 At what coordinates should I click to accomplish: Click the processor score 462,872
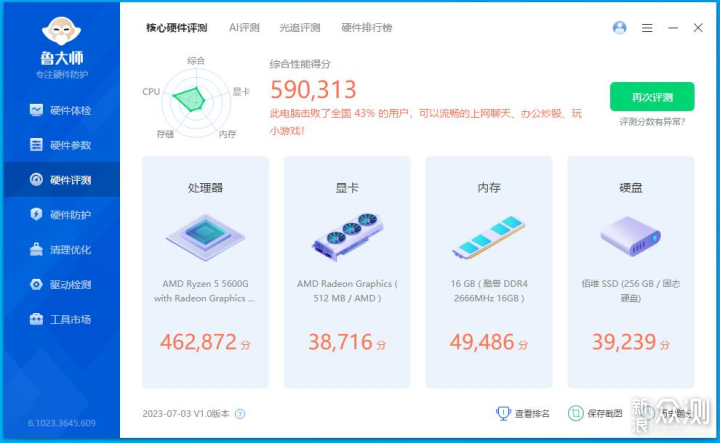pyautogui.click(x=198, y=342)
